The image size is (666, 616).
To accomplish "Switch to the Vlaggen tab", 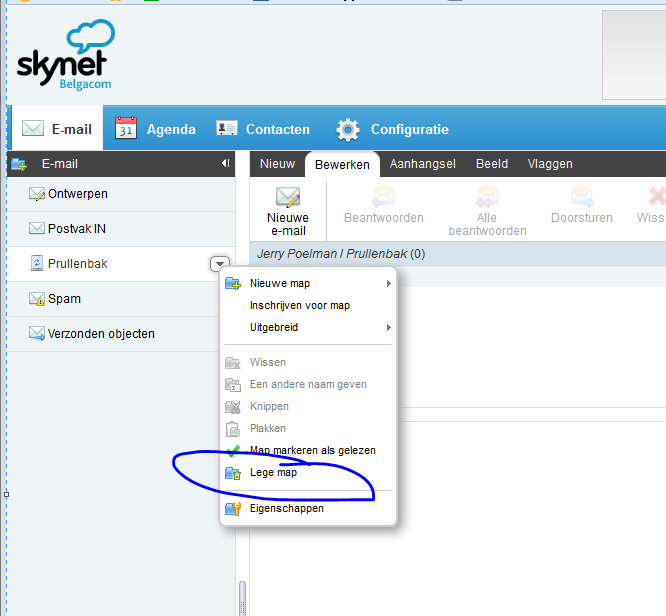I will (x=550, y=164).
